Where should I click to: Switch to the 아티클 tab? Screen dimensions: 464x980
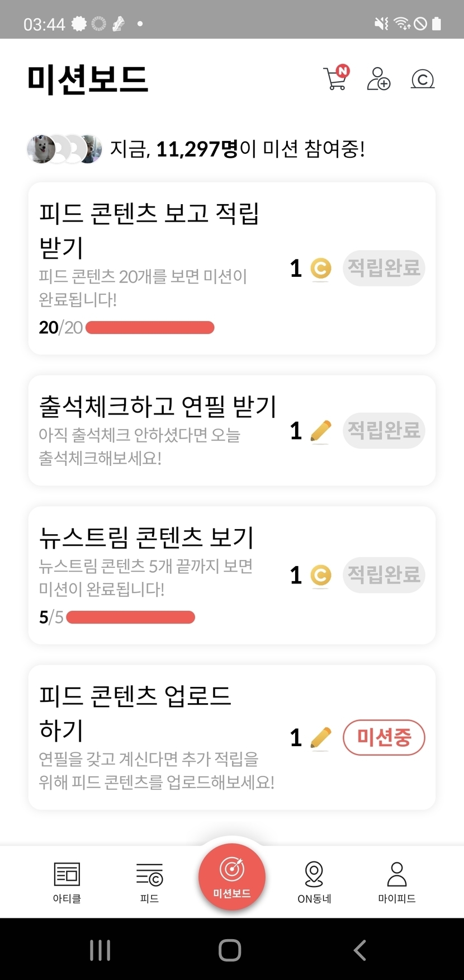(67, 882)
